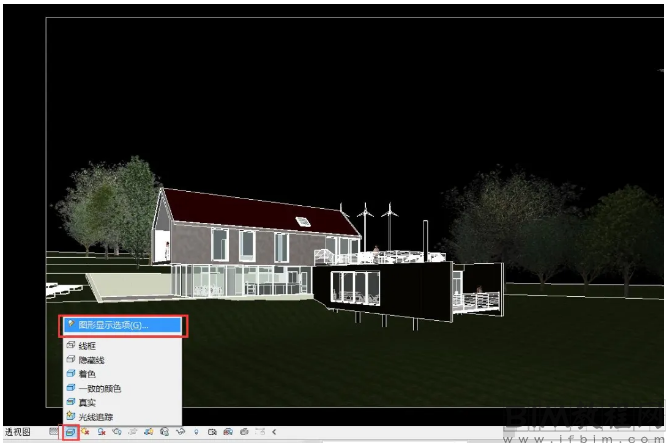The width and height of the screenshot is (671, 448).
Task: Click the highlight displacement sets icon
Action: point(244,432)
